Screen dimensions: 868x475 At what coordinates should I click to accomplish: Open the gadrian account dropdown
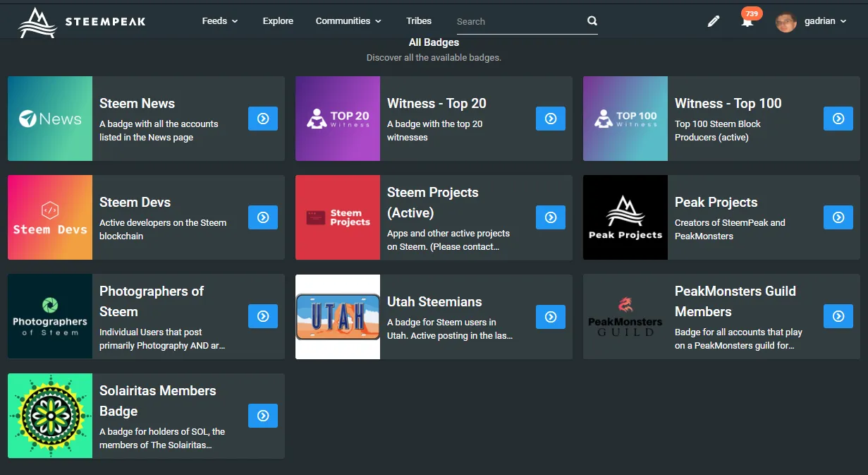point(825,21)
